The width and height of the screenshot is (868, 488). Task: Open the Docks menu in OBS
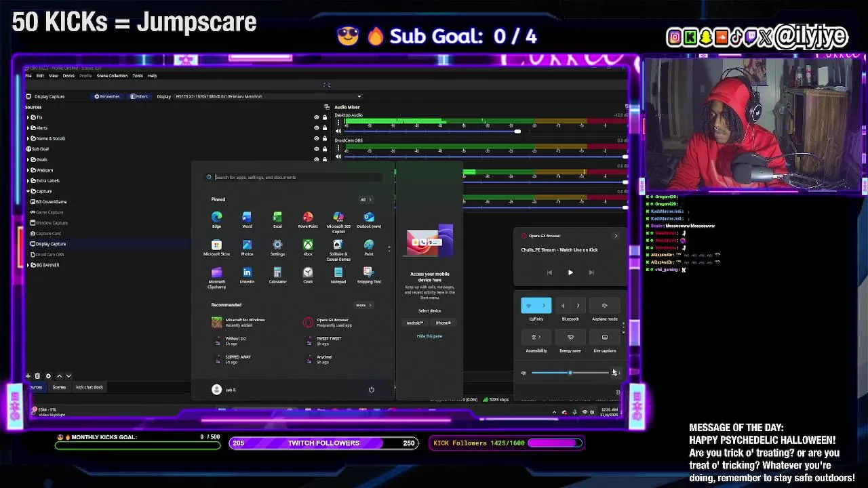pos(68,76)
